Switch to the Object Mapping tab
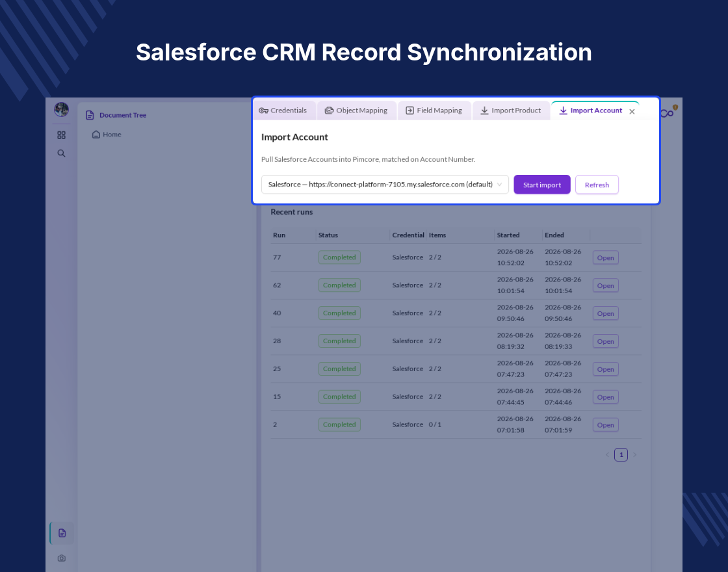Image resolution: width=728 pixels, height=572 pixels. [x=356, y=110]
